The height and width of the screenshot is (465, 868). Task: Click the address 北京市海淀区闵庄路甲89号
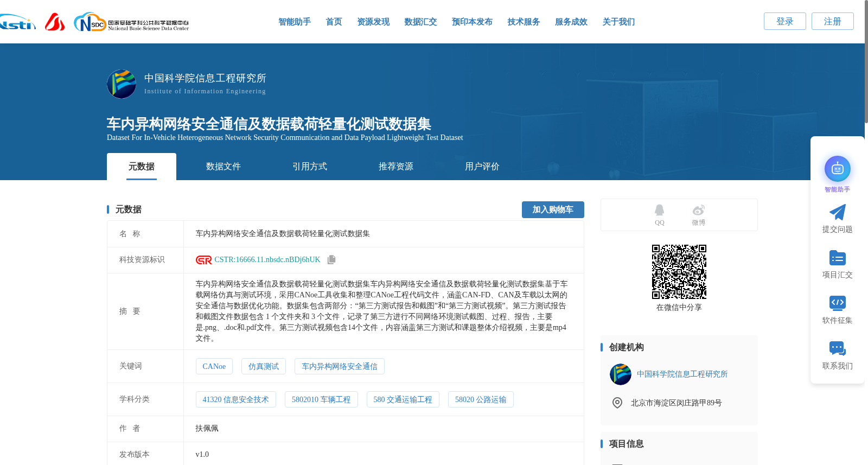click(676, 403)
